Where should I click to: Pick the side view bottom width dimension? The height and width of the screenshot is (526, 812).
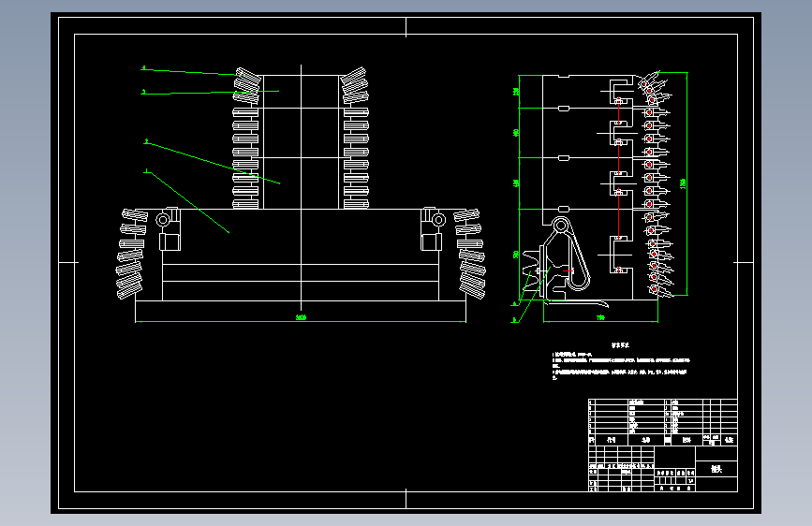click(x=600, y=317)
